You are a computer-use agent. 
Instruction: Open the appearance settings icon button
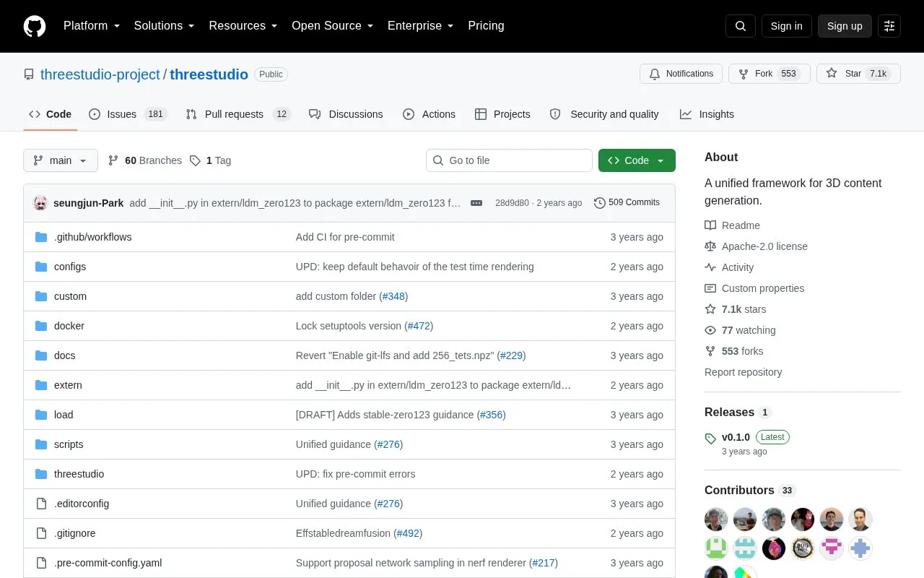889,26
